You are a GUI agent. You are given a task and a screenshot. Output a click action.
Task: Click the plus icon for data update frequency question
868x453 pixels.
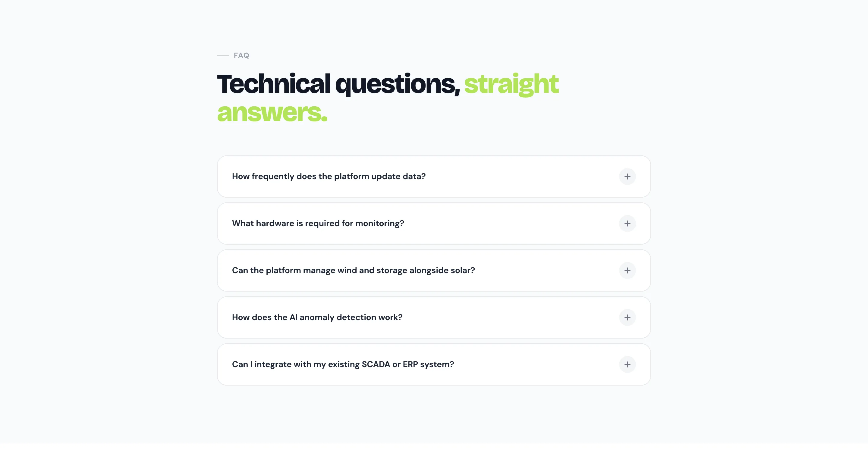pos(627,177)
